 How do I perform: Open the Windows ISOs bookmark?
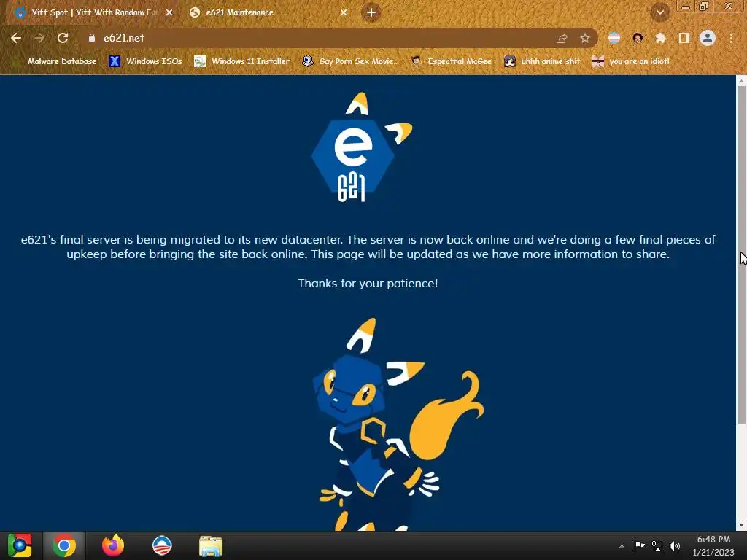145,61
